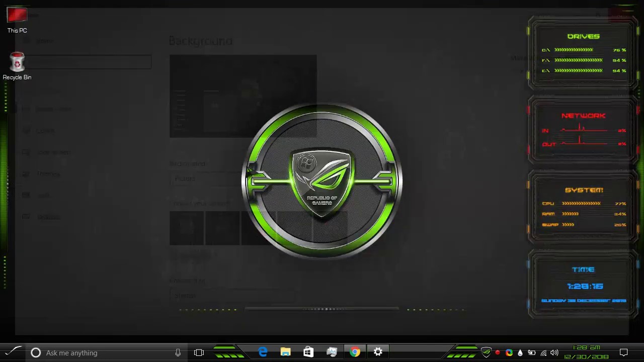Open File Explorer from taskbar
Screen dimensions: 644x362
click(x=285, y=352)
